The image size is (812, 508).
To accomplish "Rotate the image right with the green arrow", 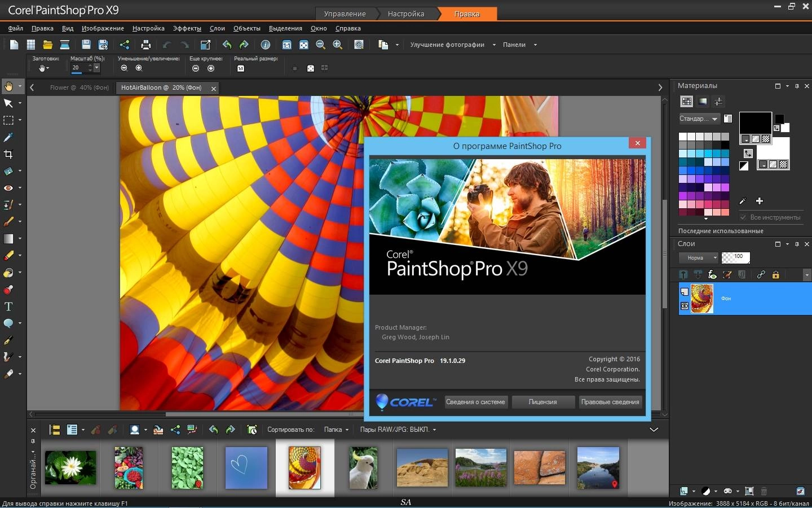I will point(244,45).
